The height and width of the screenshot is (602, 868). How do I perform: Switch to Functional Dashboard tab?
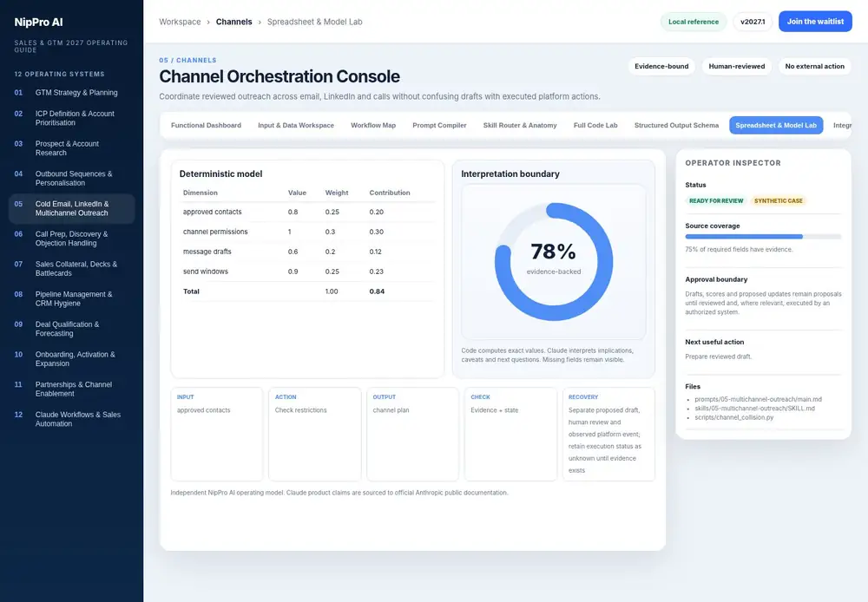tap(206, 125)
